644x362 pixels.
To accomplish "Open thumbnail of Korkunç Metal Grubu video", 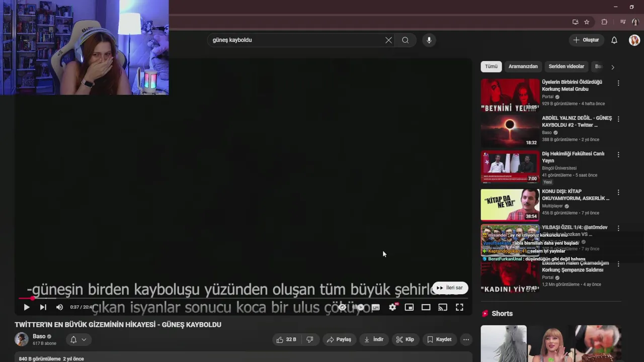I will 510,95.
